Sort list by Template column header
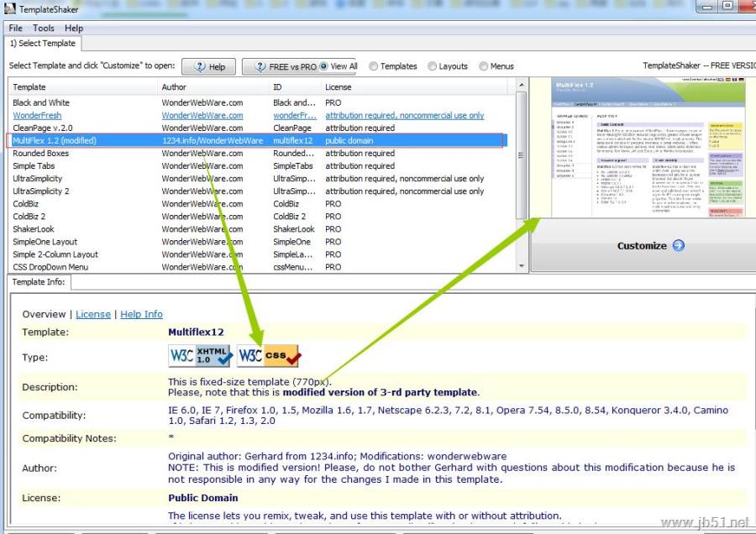 coord(83,87)
